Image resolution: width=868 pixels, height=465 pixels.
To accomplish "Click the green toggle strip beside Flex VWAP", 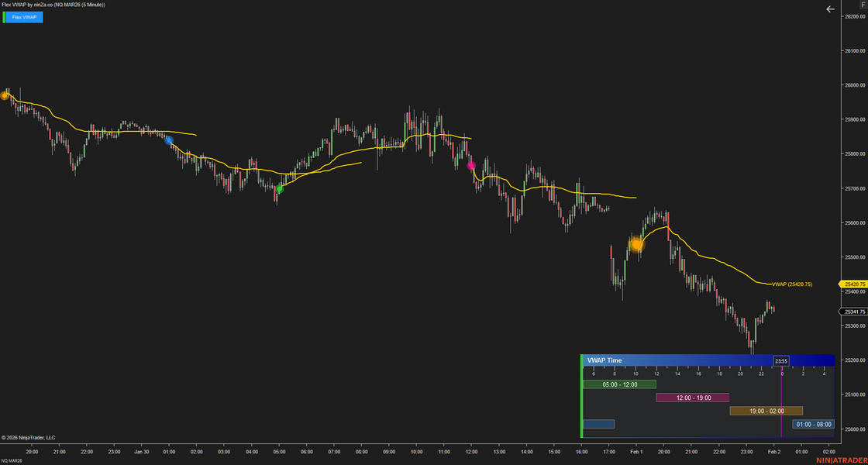I will click(4, 17).
